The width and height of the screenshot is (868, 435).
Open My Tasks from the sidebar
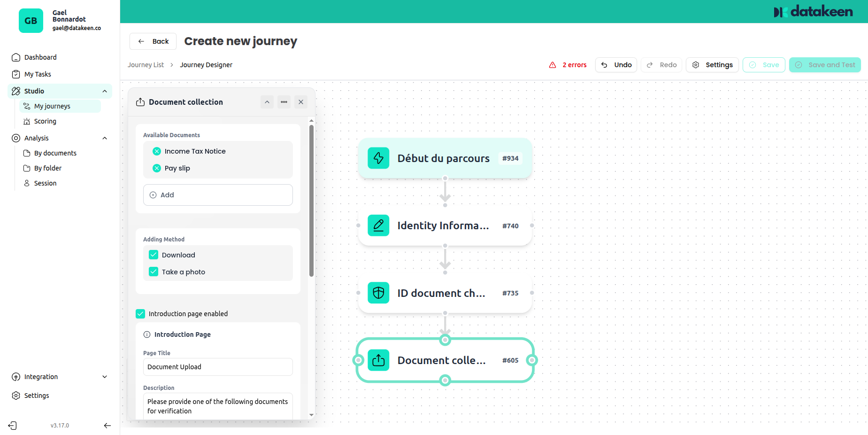click(36, 74)
